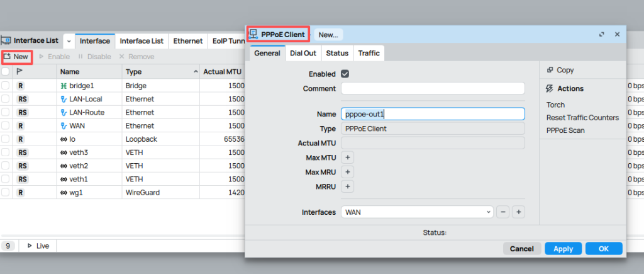Open the Ethernet tab
644x274 pixels.
click(188, 41)
